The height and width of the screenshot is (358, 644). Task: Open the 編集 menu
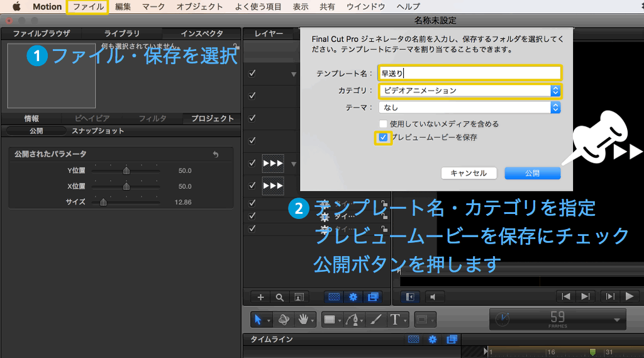click(123, 6)
